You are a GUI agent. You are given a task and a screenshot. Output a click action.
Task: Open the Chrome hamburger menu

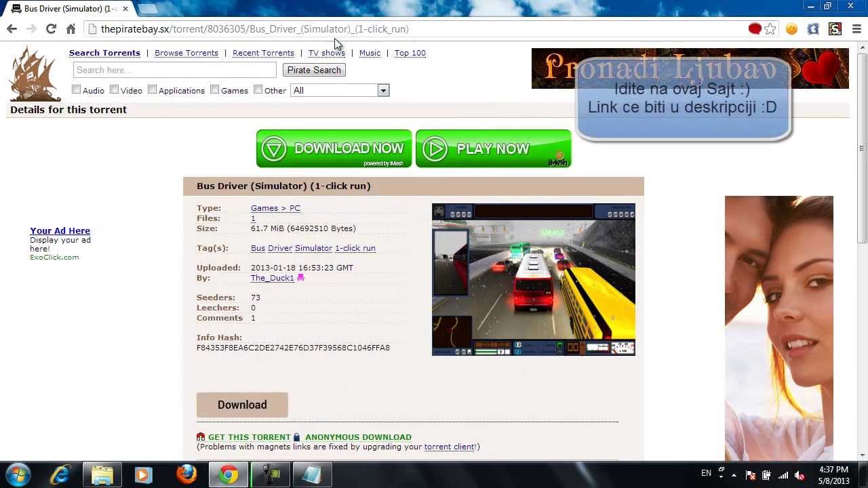[856, 29]
